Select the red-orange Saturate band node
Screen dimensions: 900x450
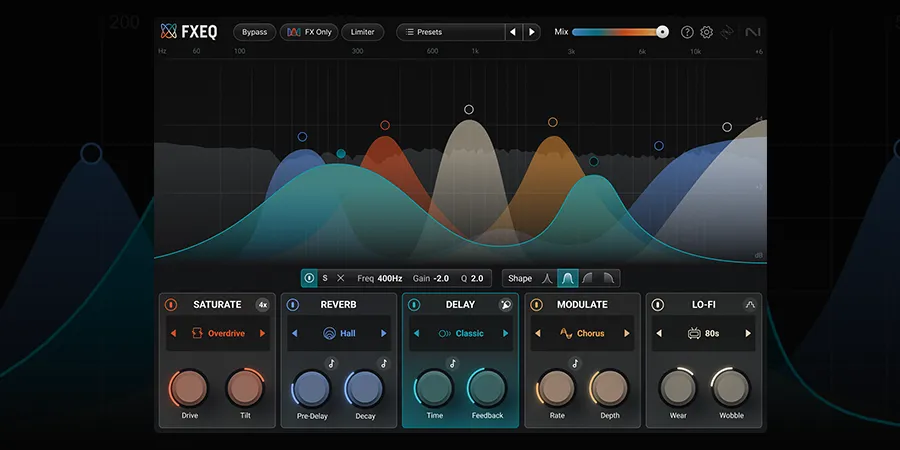[x=385, y=125]
